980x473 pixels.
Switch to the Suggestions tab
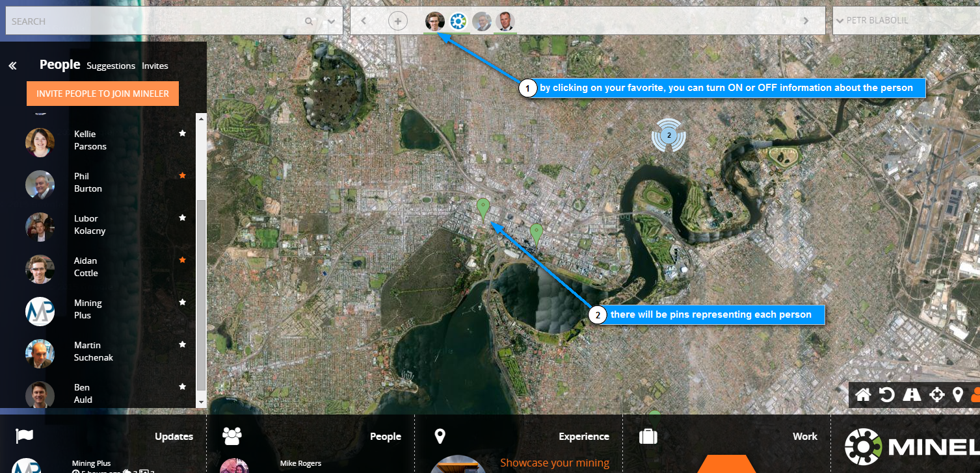[x=111, y=66]
